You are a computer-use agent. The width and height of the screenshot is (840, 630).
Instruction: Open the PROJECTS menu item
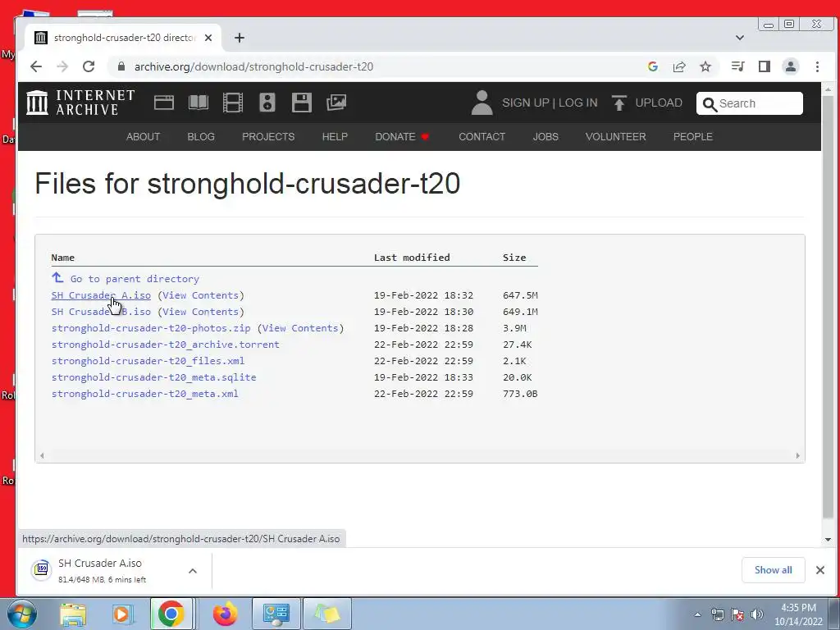coord(268,137)
